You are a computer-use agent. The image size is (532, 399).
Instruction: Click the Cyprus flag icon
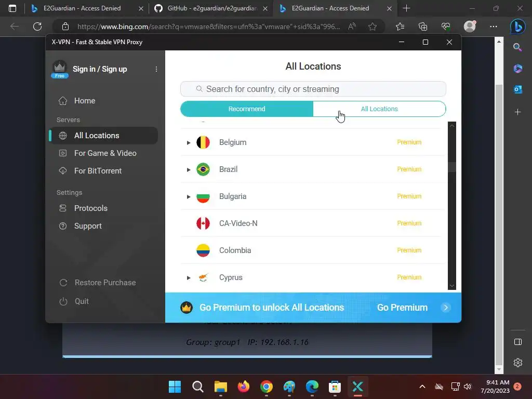(203, 277)
